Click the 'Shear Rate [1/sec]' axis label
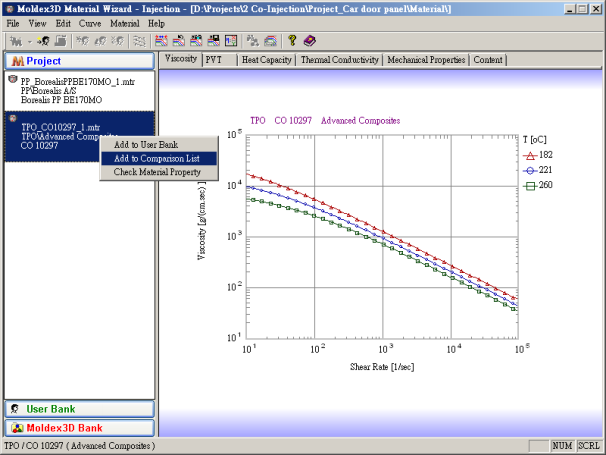The height and width of the screenshot is (455, 606). click(x=382, y=367)
